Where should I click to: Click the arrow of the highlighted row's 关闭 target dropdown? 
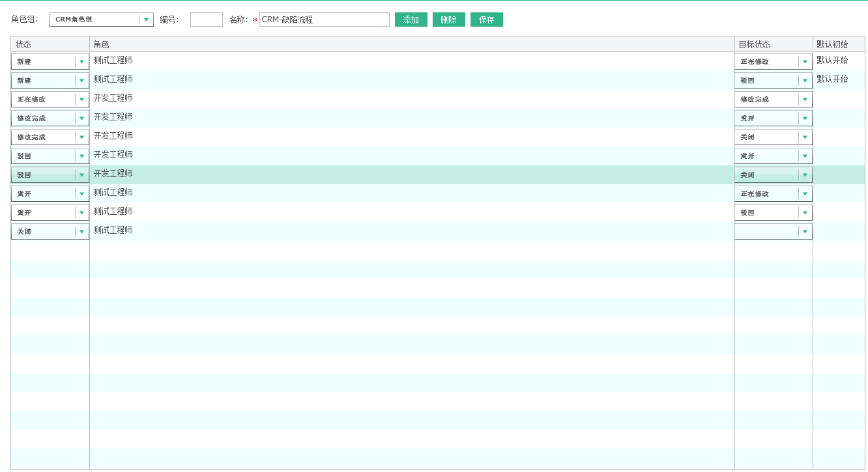(x=805, y=175)
